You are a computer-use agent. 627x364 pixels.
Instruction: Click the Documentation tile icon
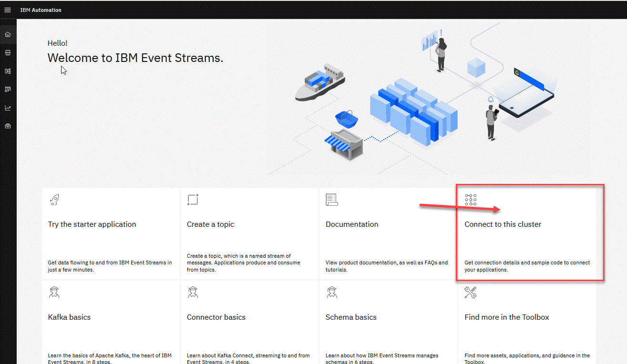point(332,200)
